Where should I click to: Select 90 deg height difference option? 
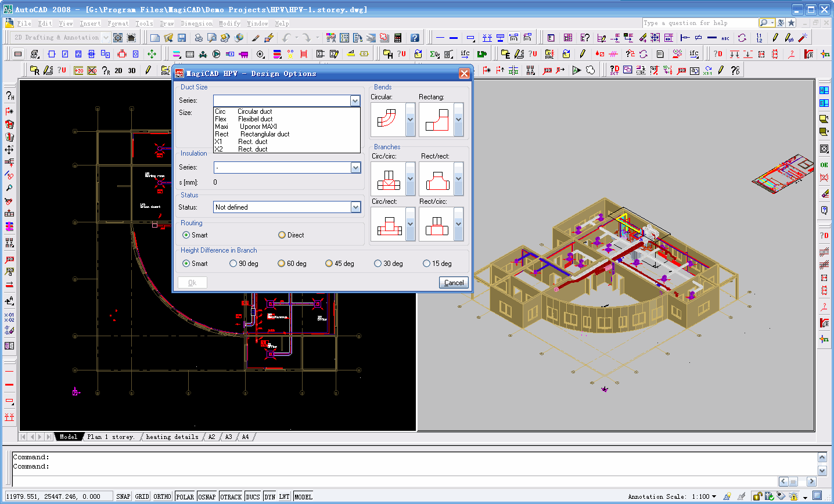coord(233,264)
